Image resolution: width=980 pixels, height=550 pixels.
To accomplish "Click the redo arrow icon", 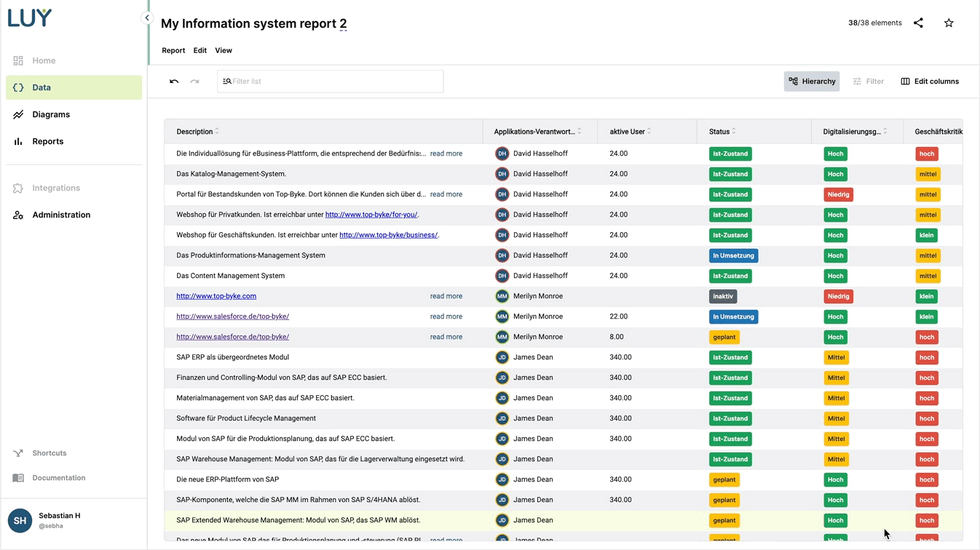I will pos(194,81).
